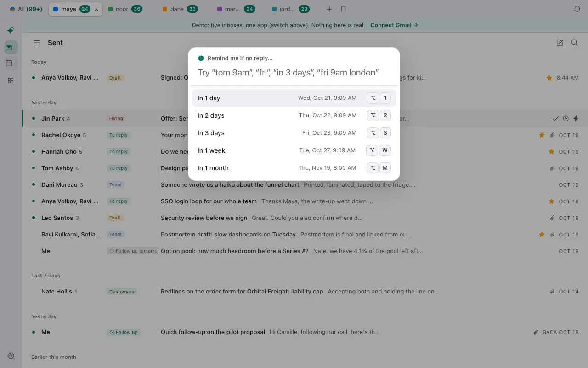Focus the reminder time input field
Image resolution: width=588 pixels, height=368 pixels.
click(x=294, y=73)
